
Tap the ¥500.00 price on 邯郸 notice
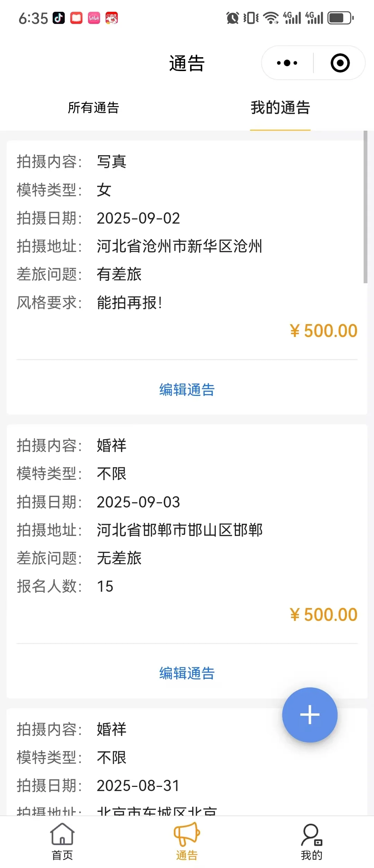point(323,615)
